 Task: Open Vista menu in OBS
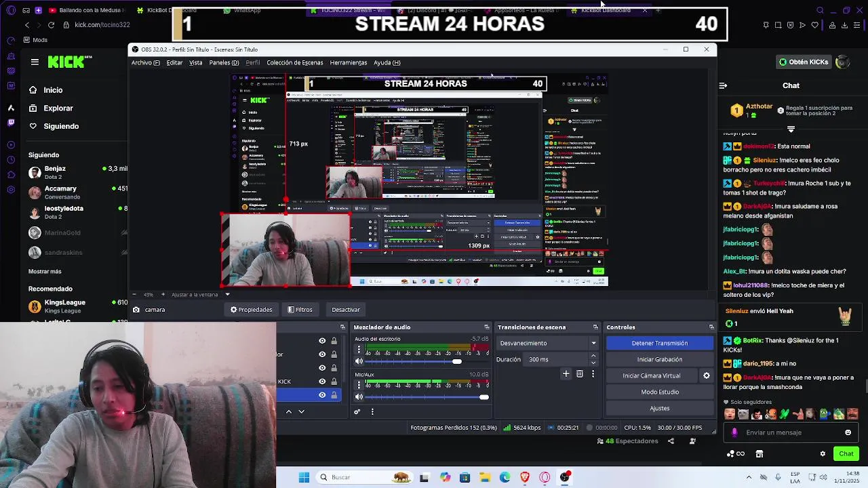pyautogui.click(x=195, y=62)
